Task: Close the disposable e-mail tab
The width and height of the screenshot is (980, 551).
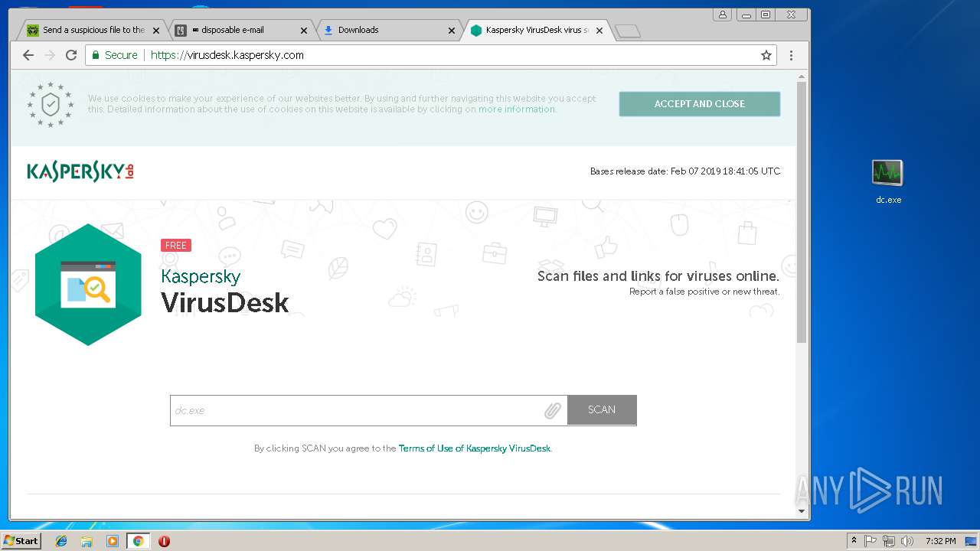Action: pos(304,31)
